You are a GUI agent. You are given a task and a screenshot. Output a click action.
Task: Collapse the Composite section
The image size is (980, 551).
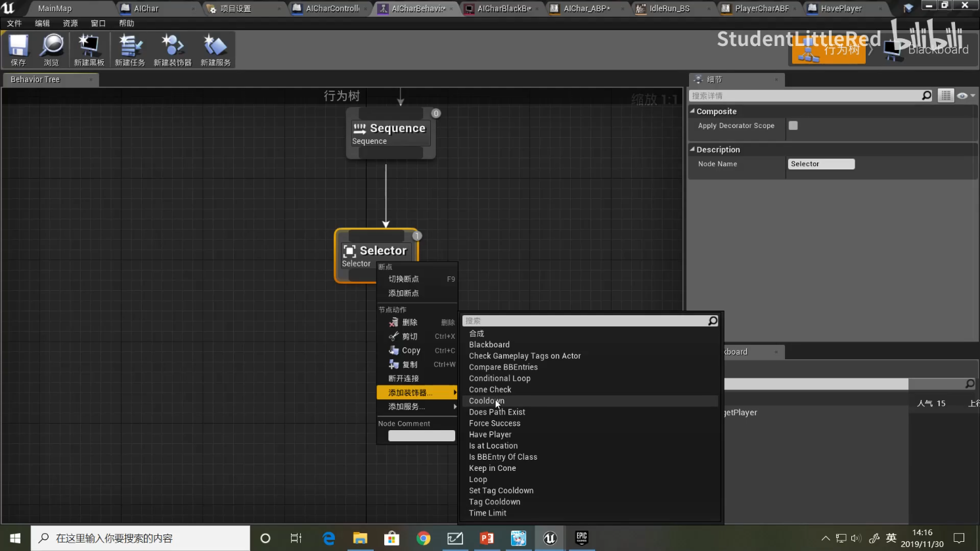[x=692, y=111]
